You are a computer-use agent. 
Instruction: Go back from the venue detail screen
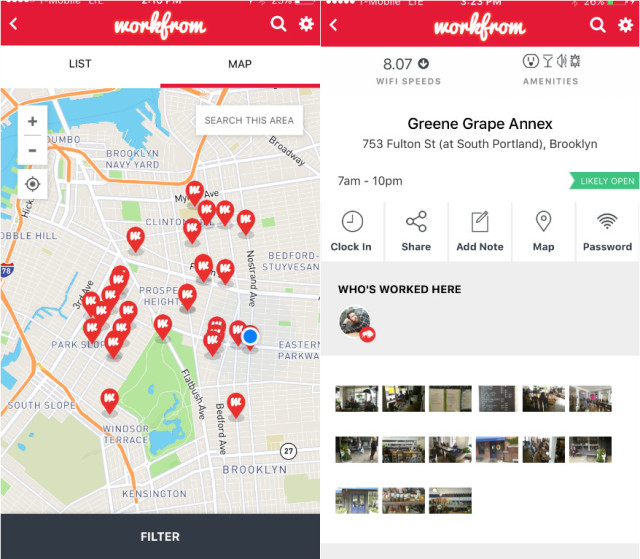tap(333, 24)
